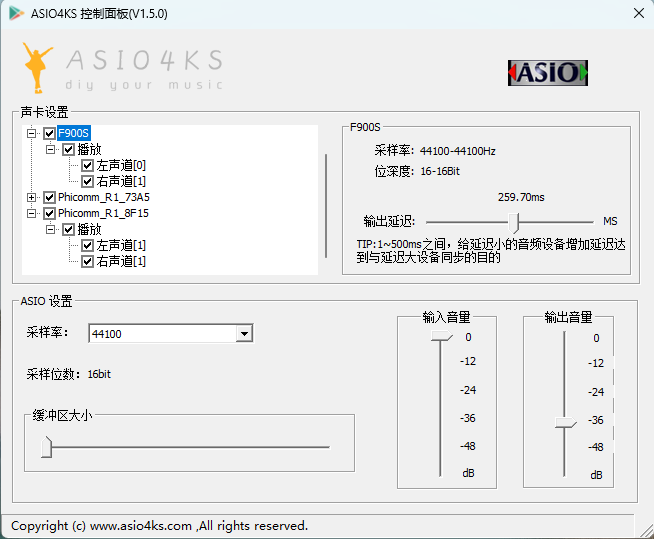Image resolution: width=654 pixels, height=539 pixels.
Task: Click the window resize grip
Action: (647, 531)
